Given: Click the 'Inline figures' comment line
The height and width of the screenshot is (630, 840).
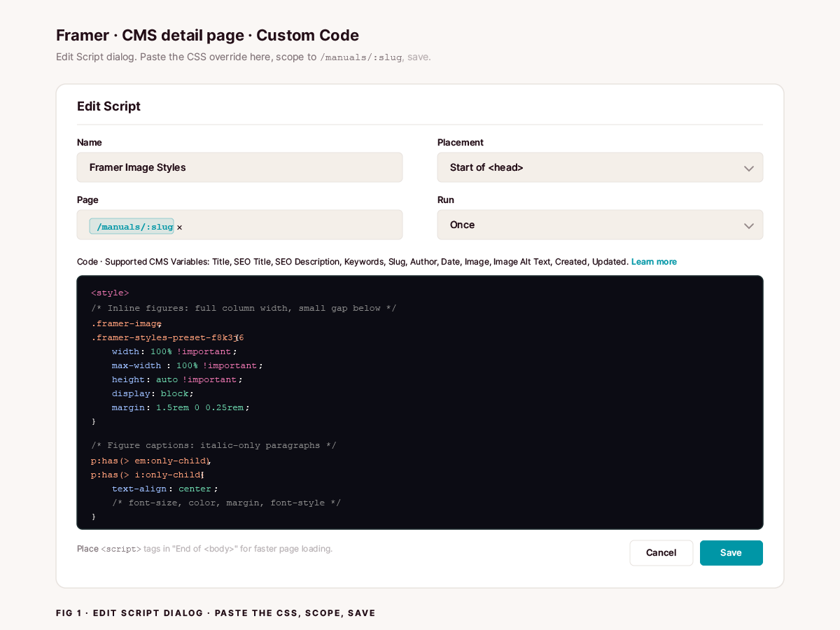Looking at the screenshot, I should pos(244,308).
